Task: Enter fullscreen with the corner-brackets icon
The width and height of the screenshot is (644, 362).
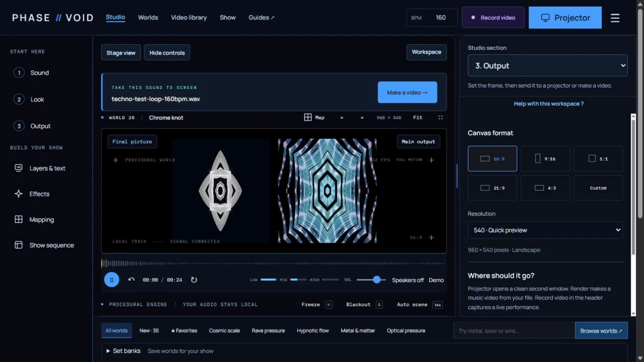Action: 440,117
